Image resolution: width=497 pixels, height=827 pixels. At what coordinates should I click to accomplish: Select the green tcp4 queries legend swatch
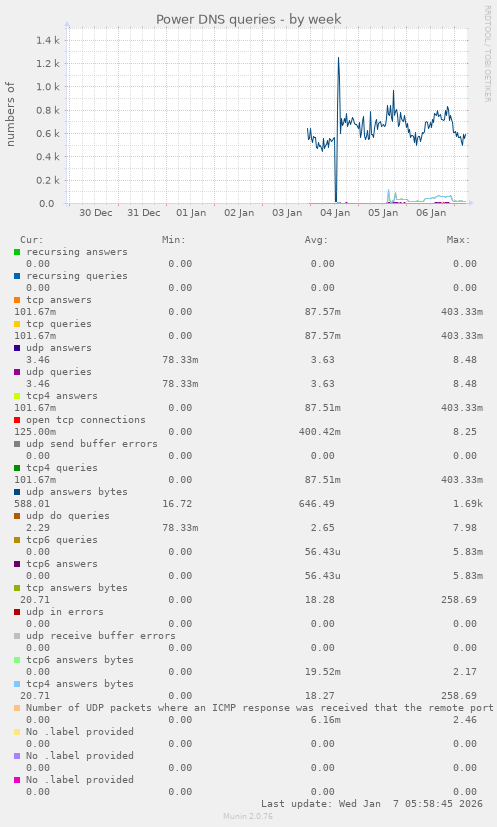[x=17, y=468]
